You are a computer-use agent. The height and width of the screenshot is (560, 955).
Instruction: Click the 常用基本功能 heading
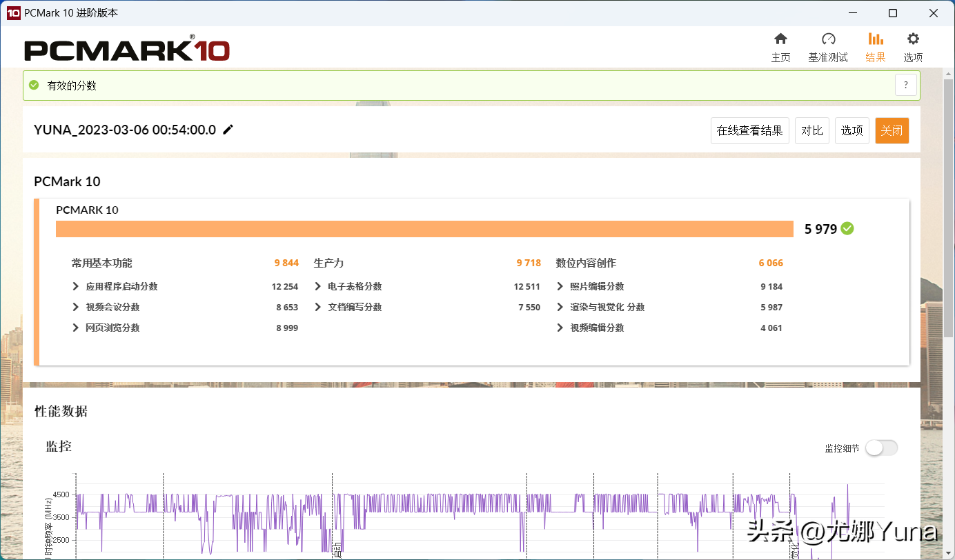point(101,263)
